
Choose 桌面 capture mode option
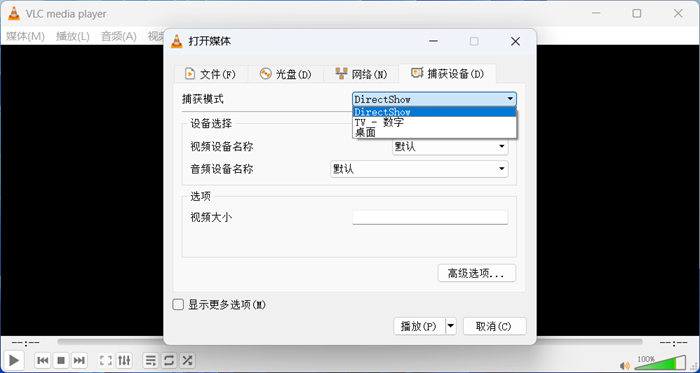pos(434,133)
